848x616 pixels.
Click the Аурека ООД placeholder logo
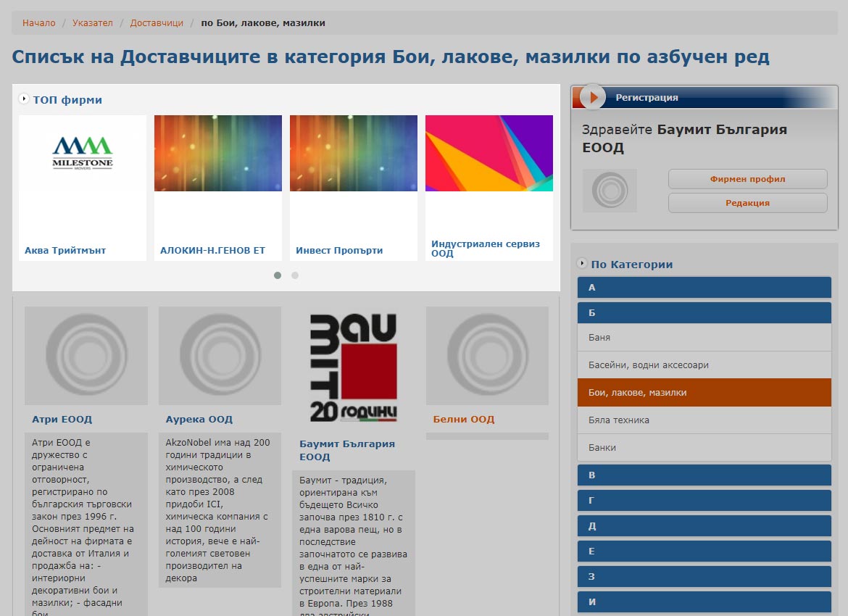[220, 355]
